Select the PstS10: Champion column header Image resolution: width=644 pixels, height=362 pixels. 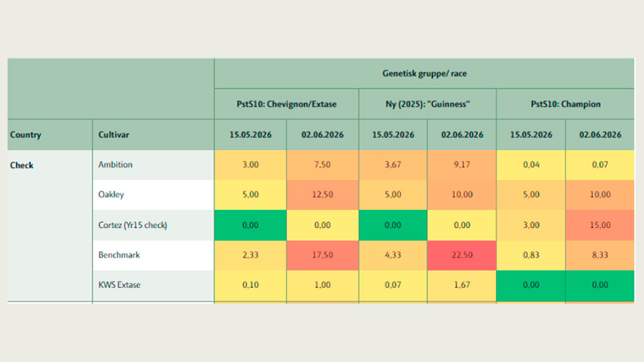pyautogui.click(x=565, y=105)
